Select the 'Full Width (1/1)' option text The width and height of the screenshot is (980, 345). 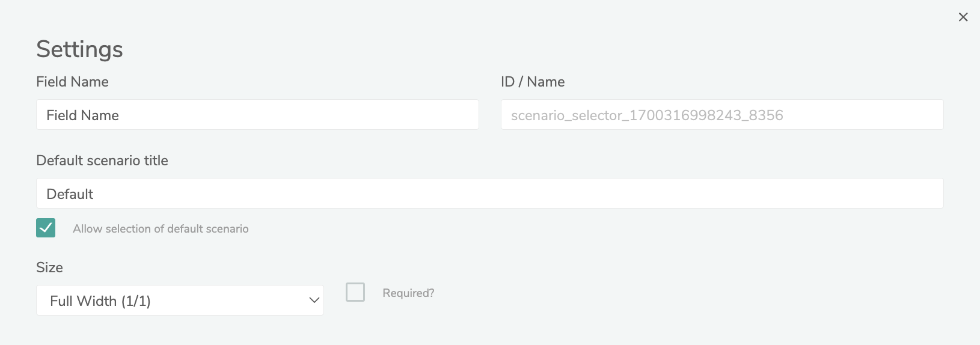click(x=100, y=301)
